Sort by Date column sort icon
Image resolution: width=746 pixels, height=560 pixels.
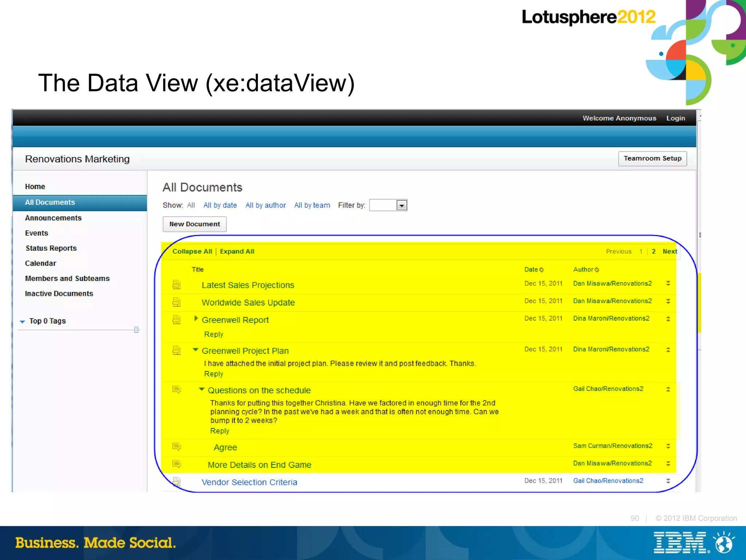[541, 270]
